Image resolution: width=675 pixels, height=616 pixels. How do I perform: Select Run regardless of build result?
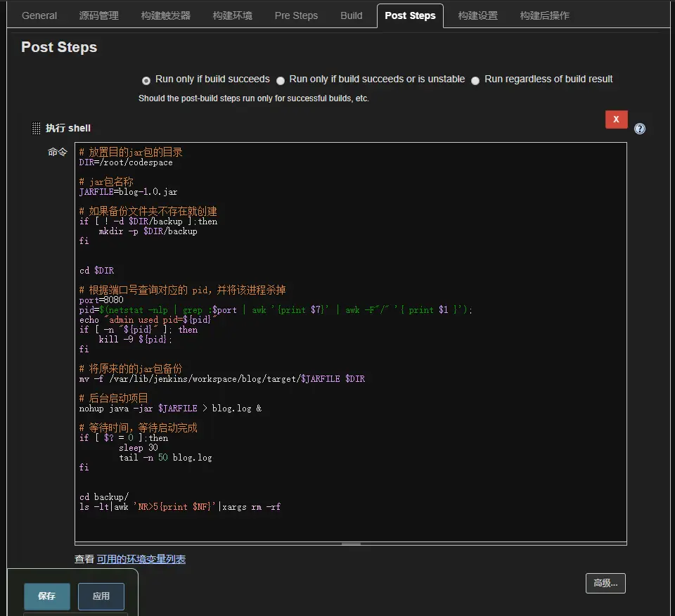(x=475, y=80)
